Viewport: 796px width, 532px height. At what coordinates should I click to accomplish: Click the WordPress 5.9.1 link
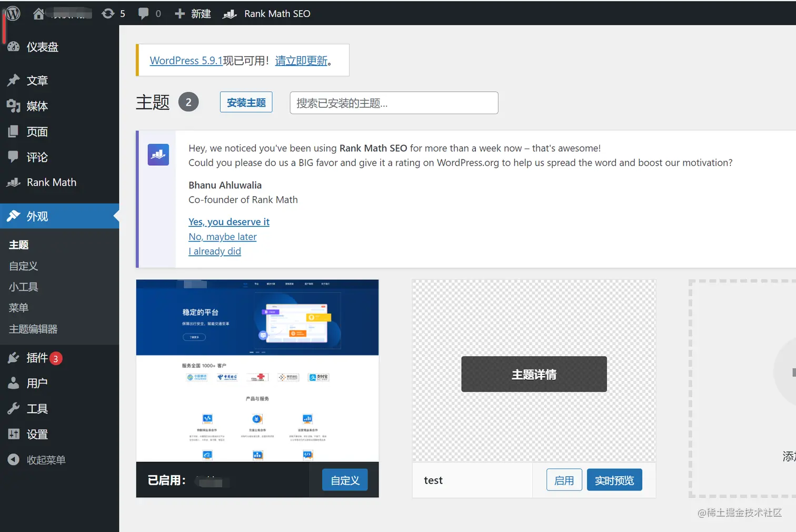186,61
